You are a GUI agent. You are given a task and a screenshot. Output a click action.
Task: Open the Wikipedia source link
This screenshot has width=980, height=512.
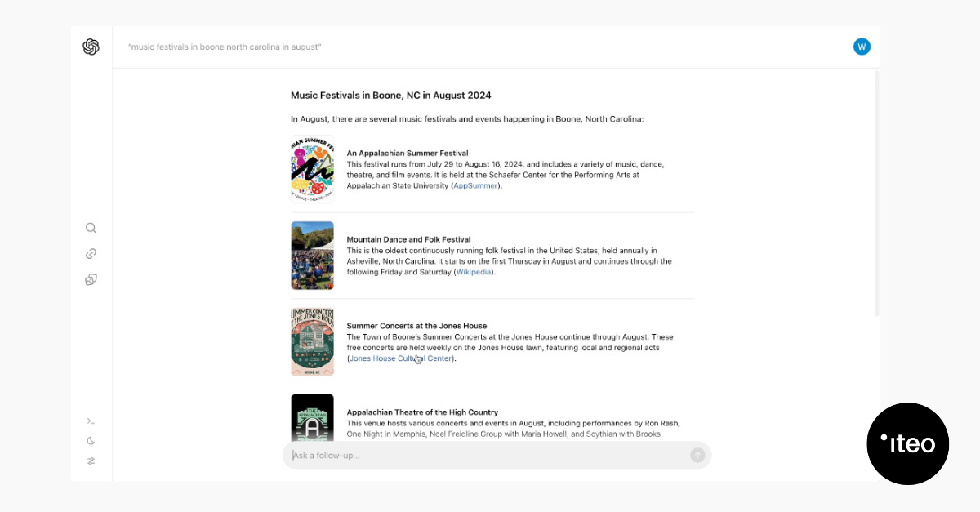474,272
